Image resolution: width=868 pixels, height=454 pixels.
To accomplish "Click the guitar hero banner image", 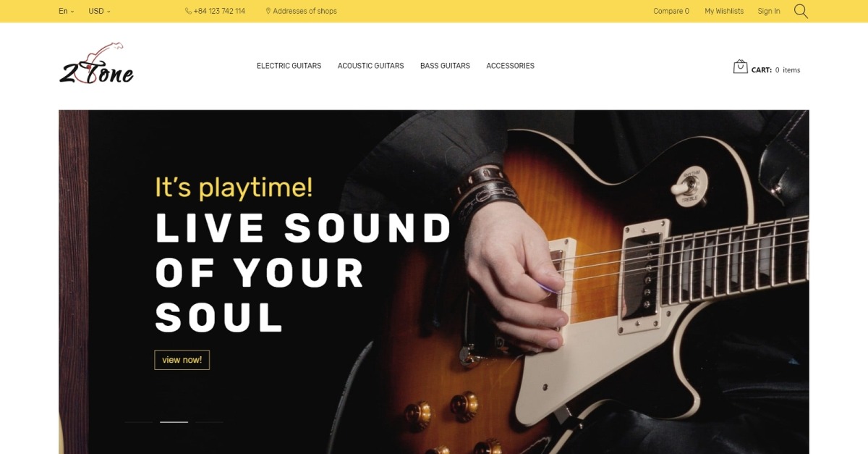I will click(434, 282).
